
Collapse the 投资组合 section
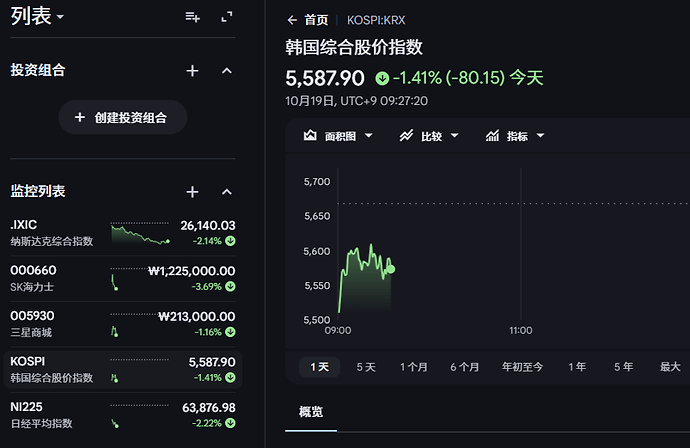pyautogui.click(x=227, y=71)
